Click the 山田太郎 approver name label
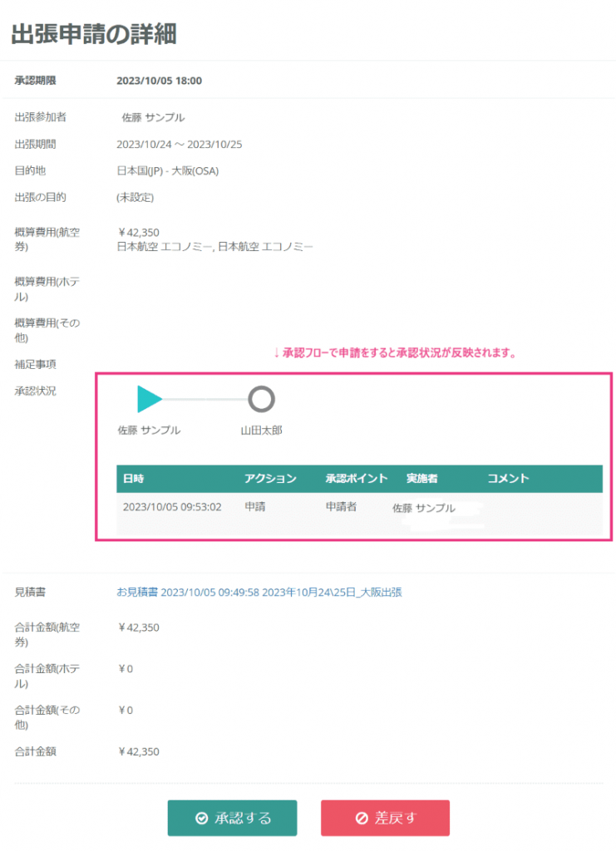This screenshot has height=851, width=616. (x=262, y=430)
